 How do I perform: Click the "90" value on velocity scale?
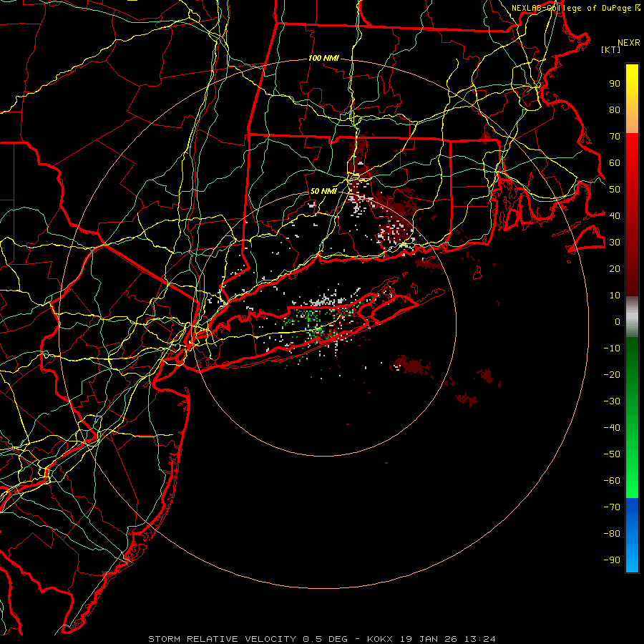click(x=615, y=84)
